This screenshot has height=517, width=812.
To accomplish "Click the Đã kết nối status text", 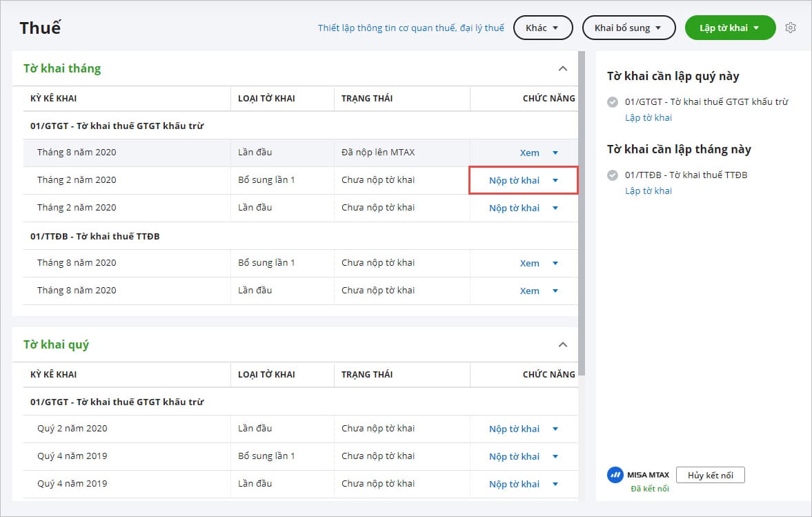I will (x=649, y=489).
